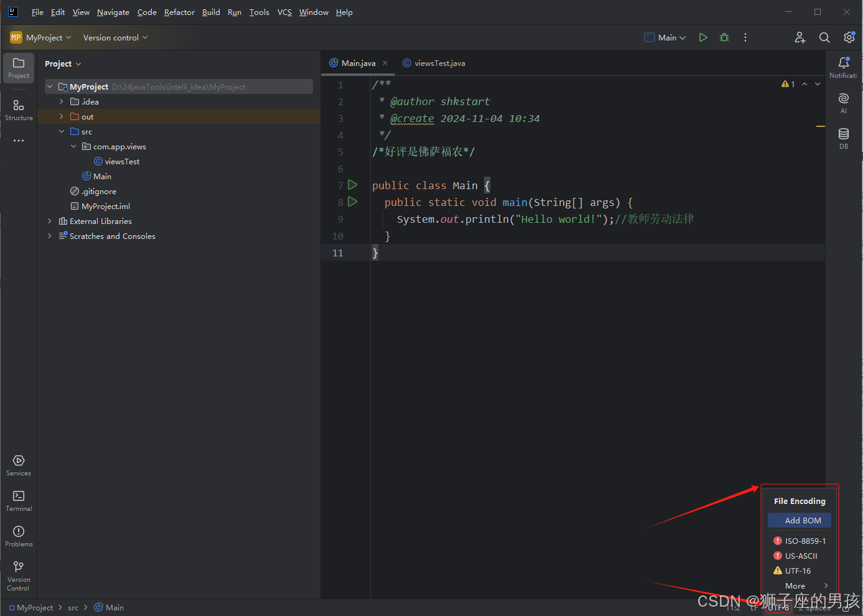Open the Tools menu
863x616 pixels.
[259, 12]
